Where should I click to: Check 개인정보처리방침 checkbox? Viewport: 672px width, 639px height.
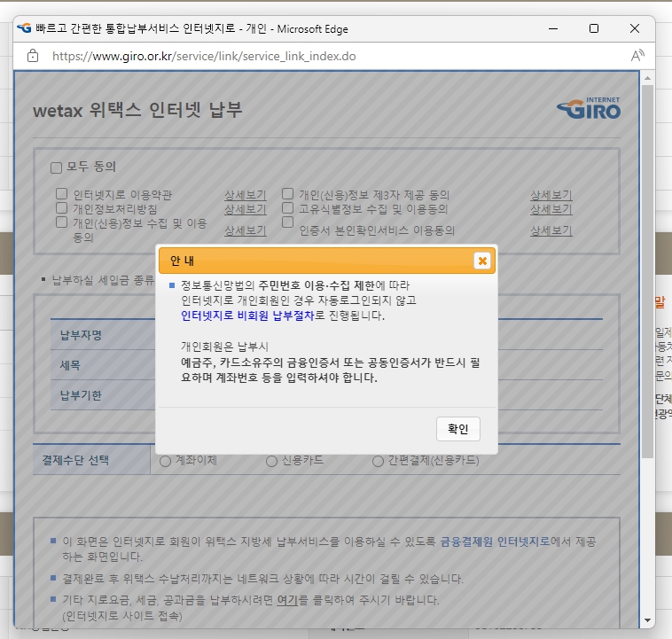coord(62,208)
